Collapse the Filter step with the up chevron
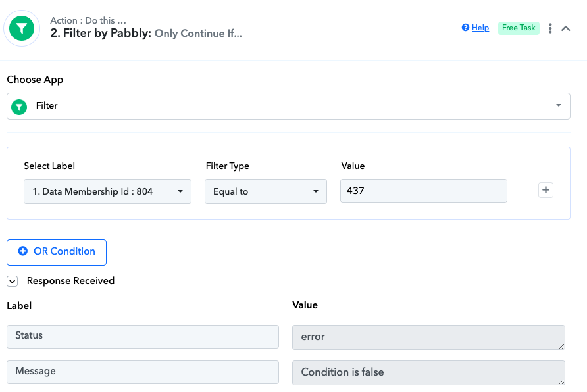 (x=566, y=28)
